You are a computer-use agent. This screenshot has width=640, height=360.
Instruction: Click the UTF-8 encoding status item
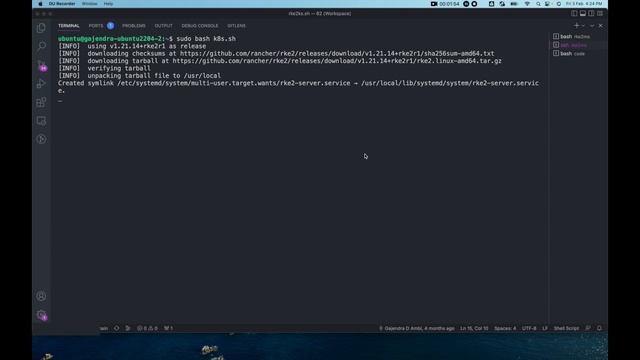(x=529, y=328)
